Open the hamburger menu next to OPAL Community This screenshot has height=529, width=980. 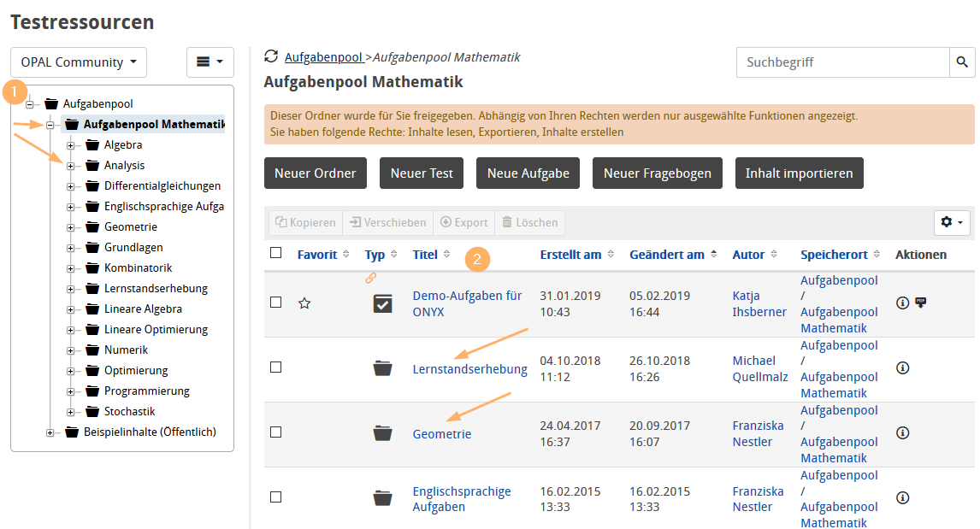click(210, 62)
